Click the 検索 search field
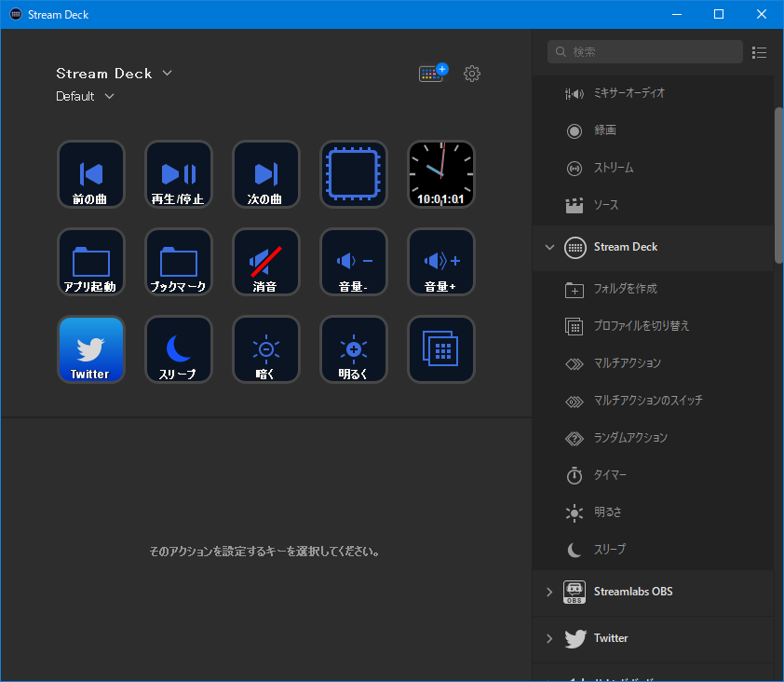Image resolution: width=784 pixels, height=682 pixels. pos(645,51)
